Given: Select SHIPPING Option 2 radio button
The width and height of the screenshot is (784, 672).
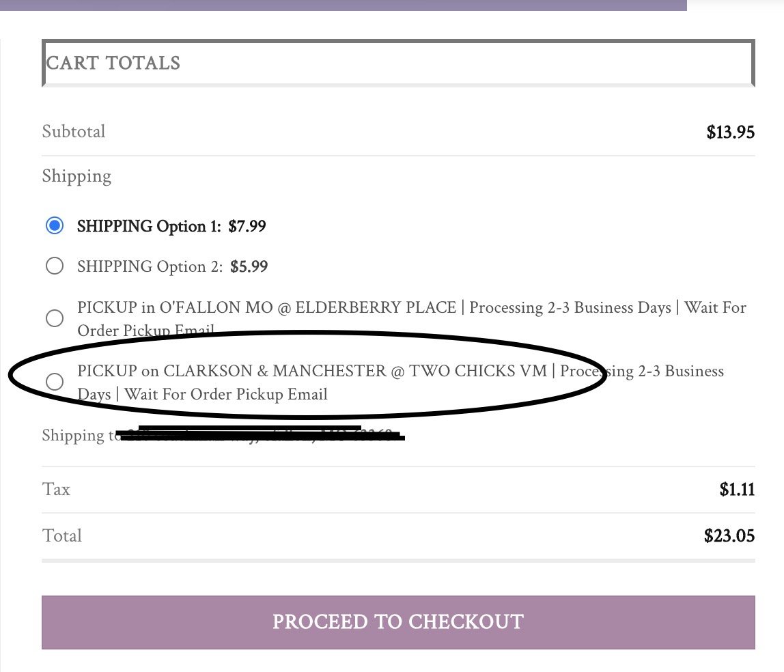Looking at the screenshot, I should coord(55,266).
